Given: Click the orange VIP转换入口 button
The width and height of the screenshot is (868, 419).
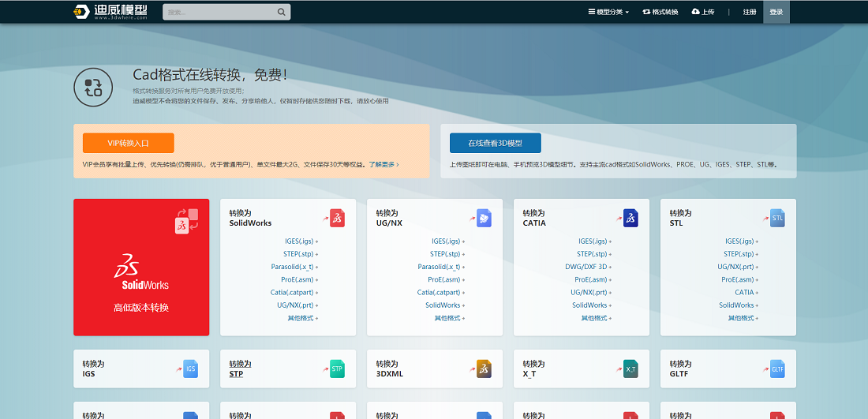Looking at the screenshot, I should coord(129,143).
